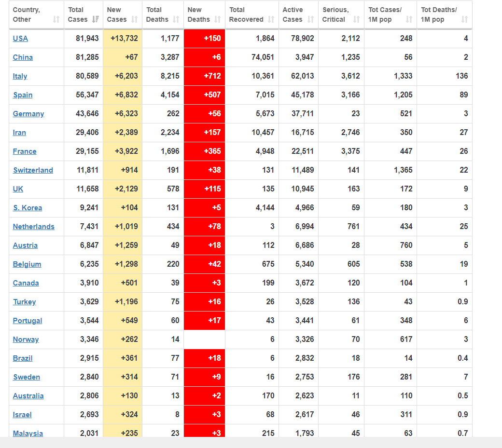Open the USA country link
This screenshot has height=448, width=502.
[20, 39]
